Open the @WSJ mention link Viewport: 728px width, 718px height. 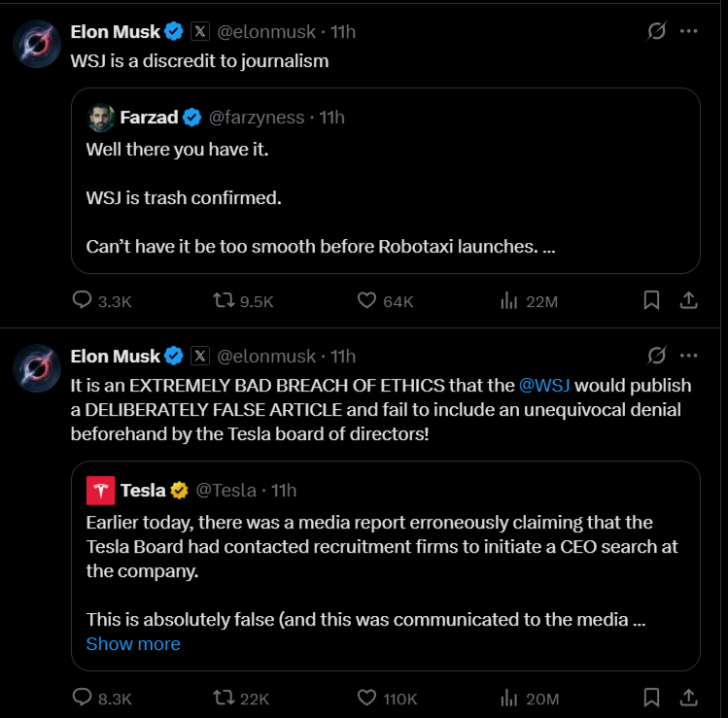tap(544, 385)
